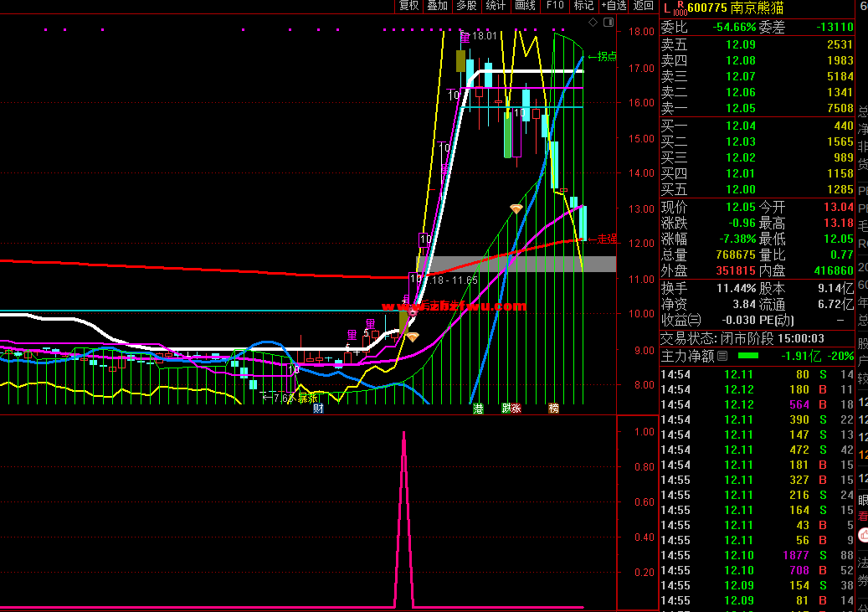The image size is (868, 612).
Task: Click the 1.00 indicator axis label
Action: click(645, 431)
